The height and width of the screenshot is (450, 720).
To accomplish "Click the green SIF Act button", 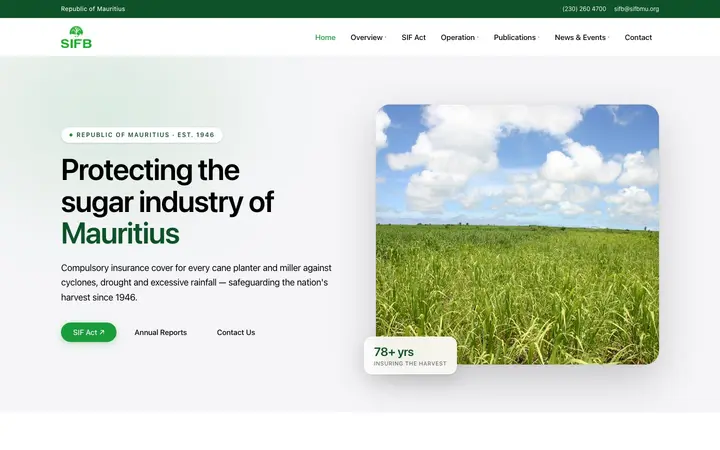I will pos(89,332).
